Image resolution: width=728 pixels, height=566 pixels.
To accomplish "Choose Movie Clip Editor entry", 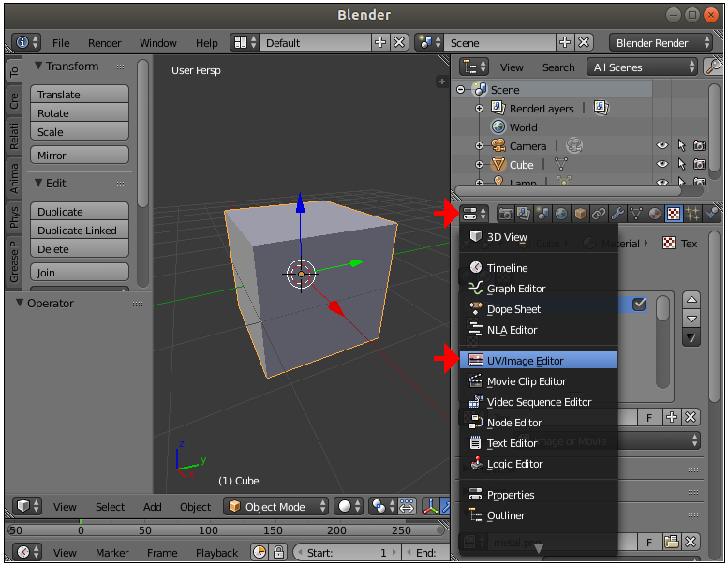I will point(539,381).
